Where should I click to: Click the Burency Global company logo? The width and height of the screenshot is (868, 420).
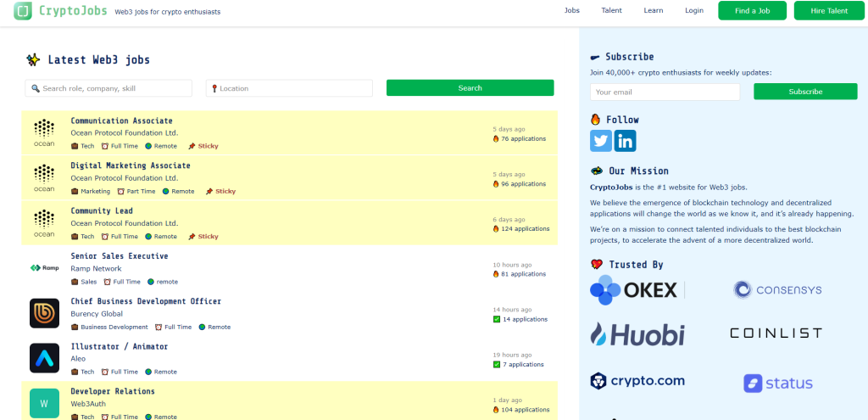[44, 313]
